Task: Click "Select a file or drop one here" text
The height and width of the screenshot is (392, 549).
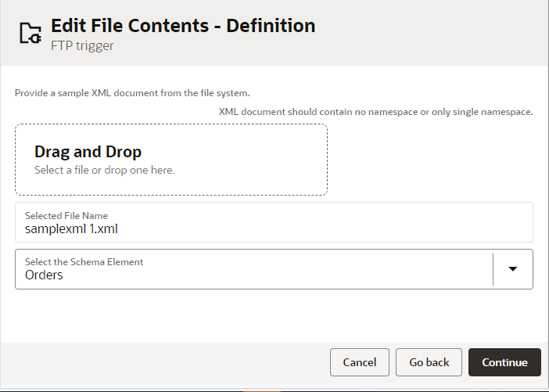Action: click(104, 170)
